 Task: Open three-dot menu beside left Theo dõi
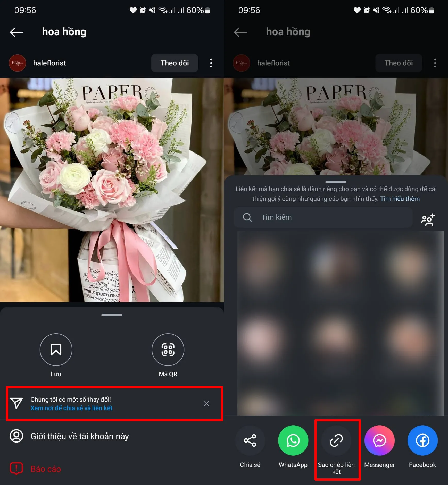pyautogui.click(x=211, y=63)
